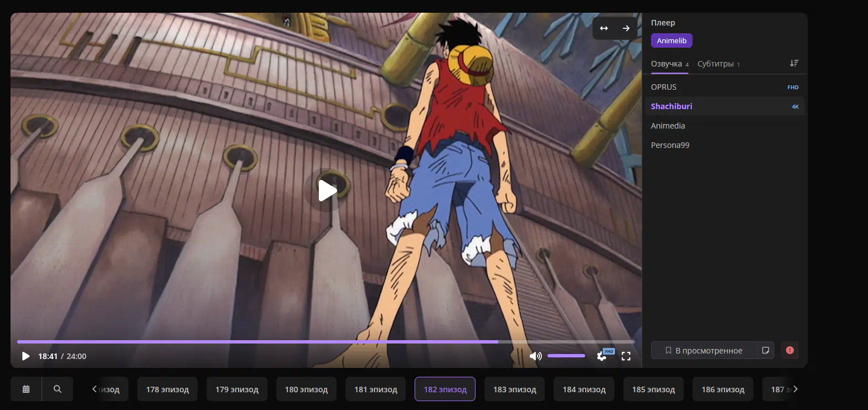
Task: Seek on the video progress bar
Action: point(325,342)
